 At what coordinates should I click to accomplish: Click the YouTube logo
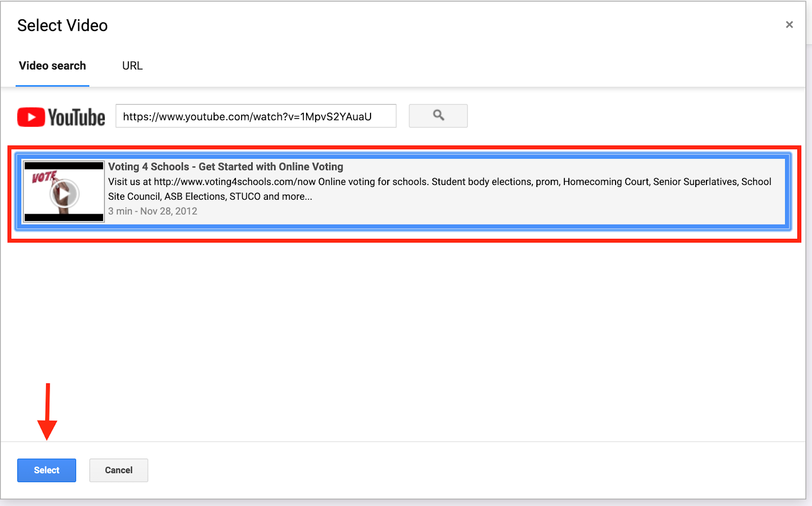(x=61, y=117)
